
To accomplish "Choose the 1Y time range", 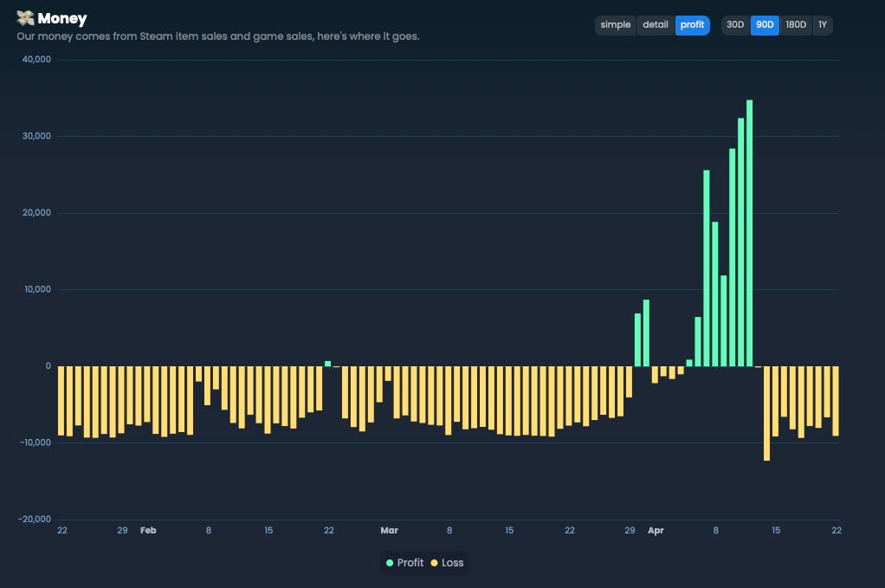I will tap(823, 25).
